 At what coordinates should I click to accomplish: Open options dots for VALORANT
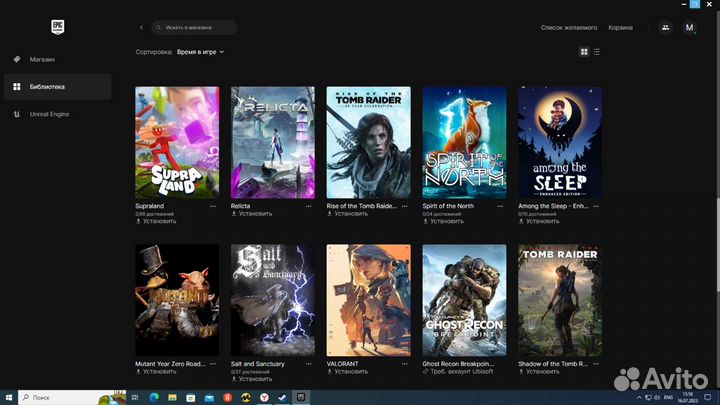tap(405, 364)
